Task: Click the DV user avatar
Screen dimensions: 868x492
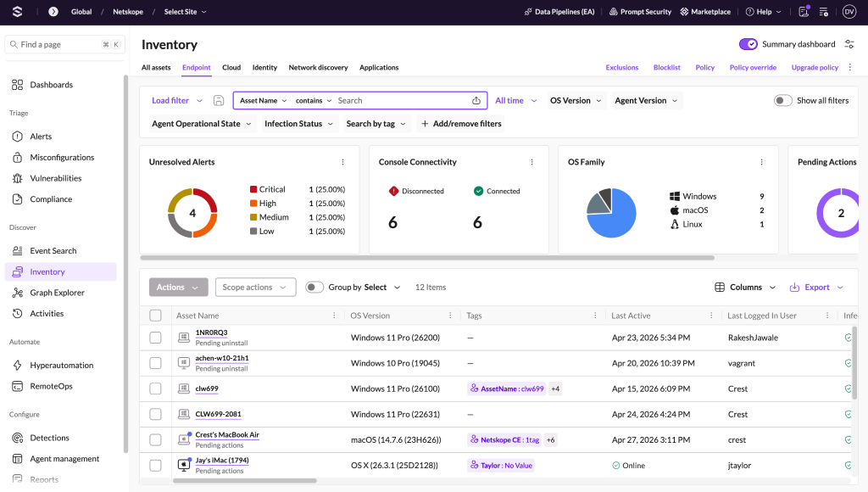Action: (x=849, y=12)
